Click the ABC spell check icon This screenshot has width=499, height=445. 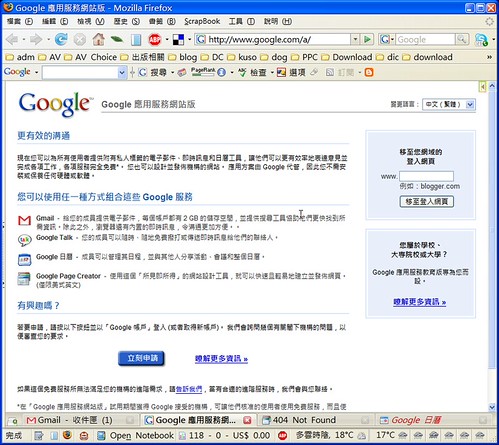(242, 72)
